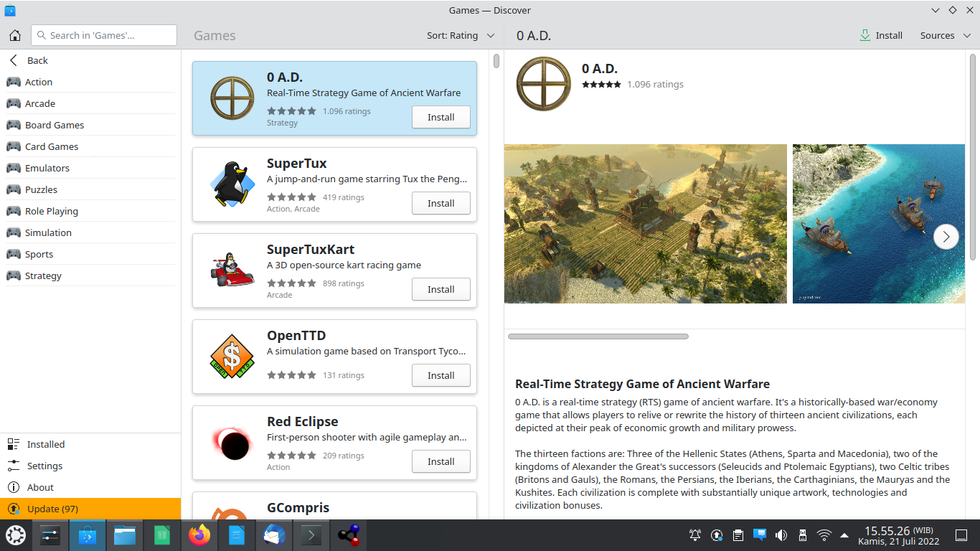Install SuperTuxKart from the list
Image resolution: width=980 pixels, height=551 pixels.
click(x=441, y=289)
